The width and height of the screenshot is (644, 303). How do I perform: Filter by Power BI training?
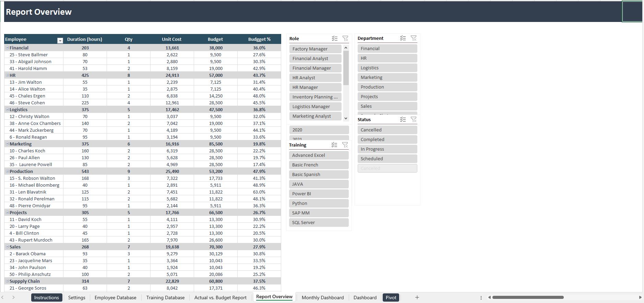(319, 194)
